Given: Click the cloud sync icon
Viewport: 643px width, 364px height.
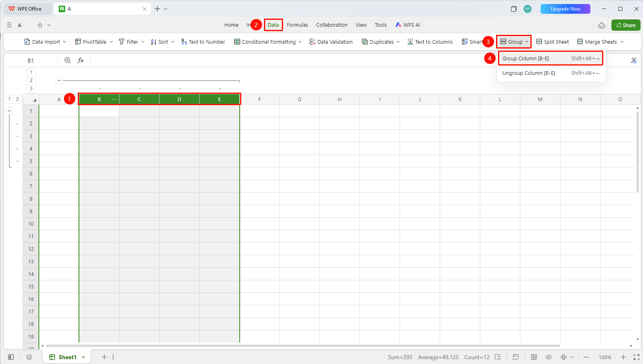Looking at the screenshot, I should coord(602,25).
